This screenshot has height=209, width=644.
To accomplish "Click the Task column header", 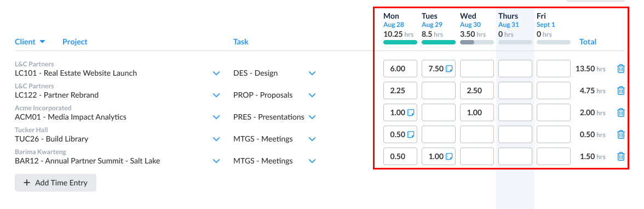I will click(241, 42).
